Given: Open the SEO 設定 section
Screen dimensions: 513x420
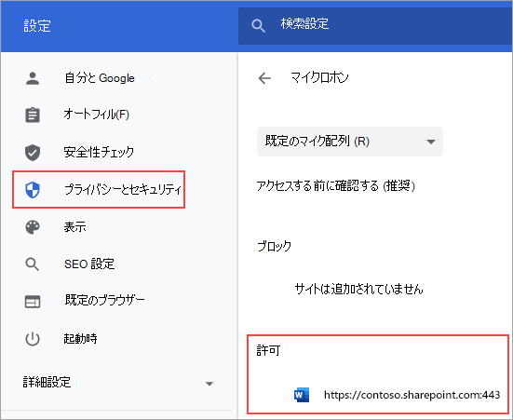Looking at the screenshot, I should click(89, 264).
